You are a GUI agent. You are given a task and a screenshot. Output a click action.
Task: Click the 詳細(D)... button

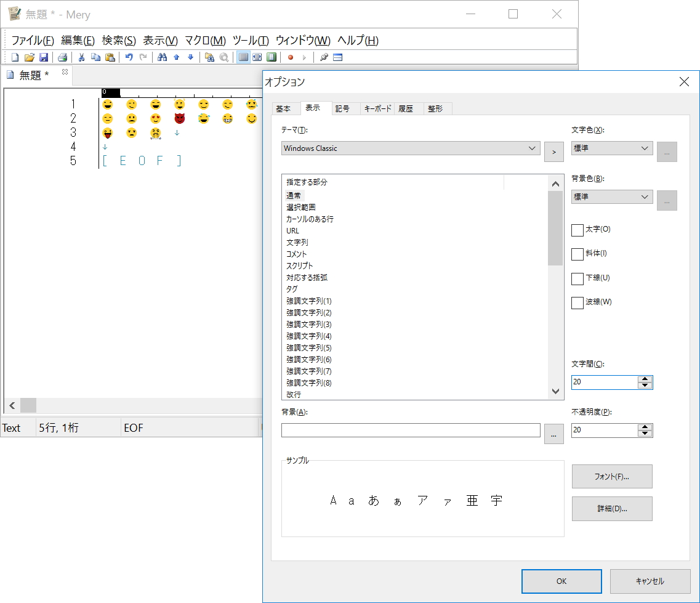[x=612, y=509]
